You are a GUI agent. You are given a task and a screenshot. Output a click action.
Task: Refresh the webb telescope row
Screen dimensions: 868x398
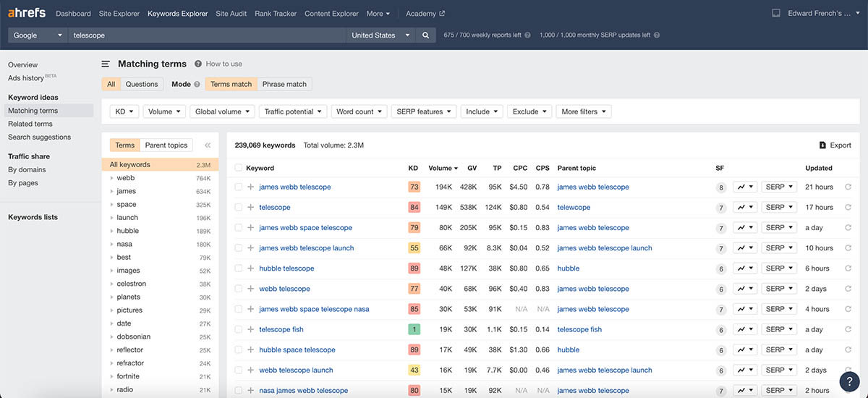848,289
